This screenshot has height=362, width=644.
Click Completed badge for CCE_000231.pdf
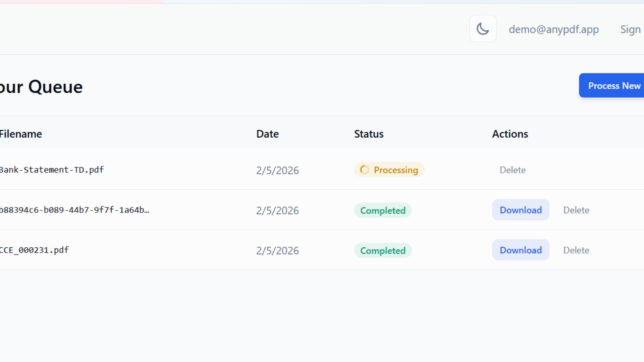coord(383,251)
